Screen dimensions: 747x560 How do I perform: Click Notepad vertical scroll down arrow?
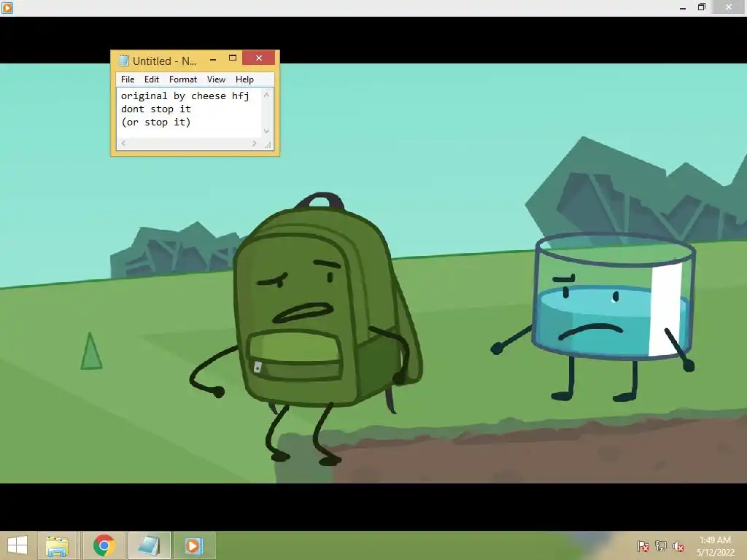(x=267, y=131)
